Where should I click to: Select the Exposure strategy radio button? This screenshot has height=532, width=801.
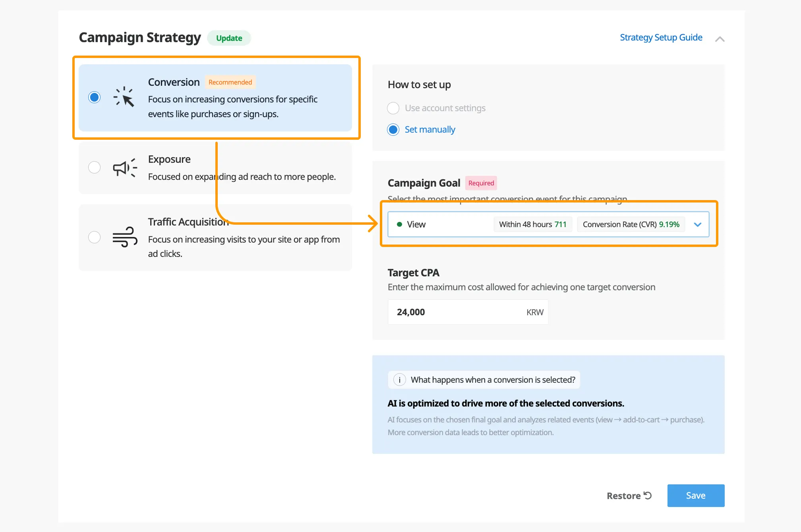[x=95, y=168]
